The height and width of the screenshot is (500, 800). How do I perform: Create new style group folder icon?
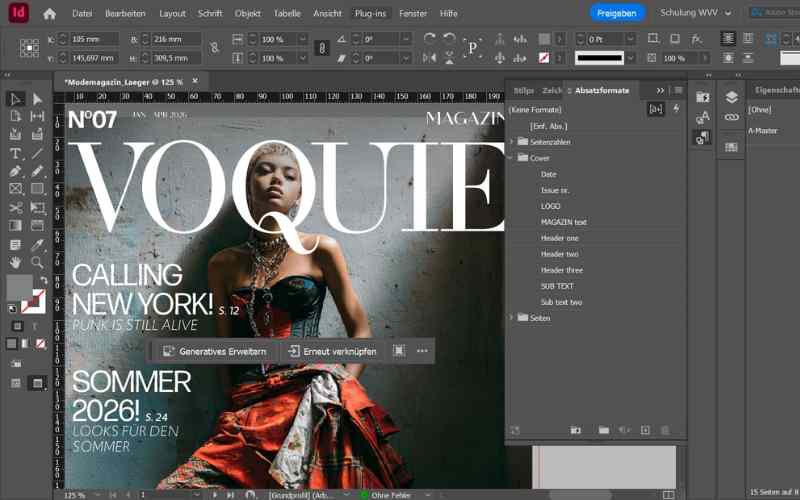coord(604,430)
